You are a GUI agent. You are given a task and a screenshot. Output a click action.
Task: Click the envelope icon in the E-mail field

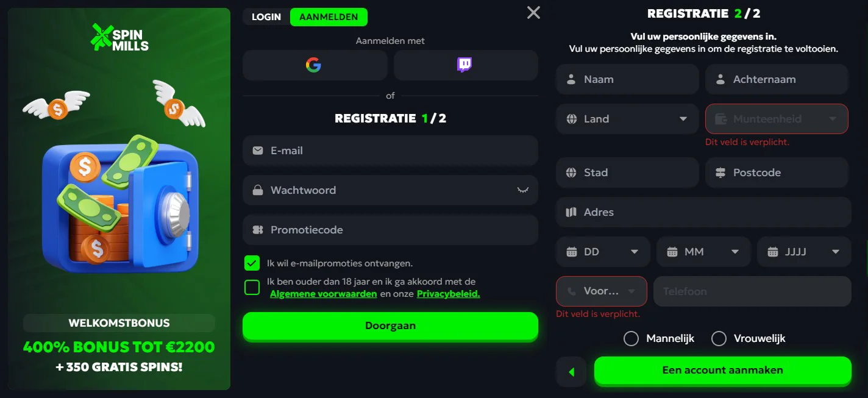pyautogui.click(x=258, y=150)
